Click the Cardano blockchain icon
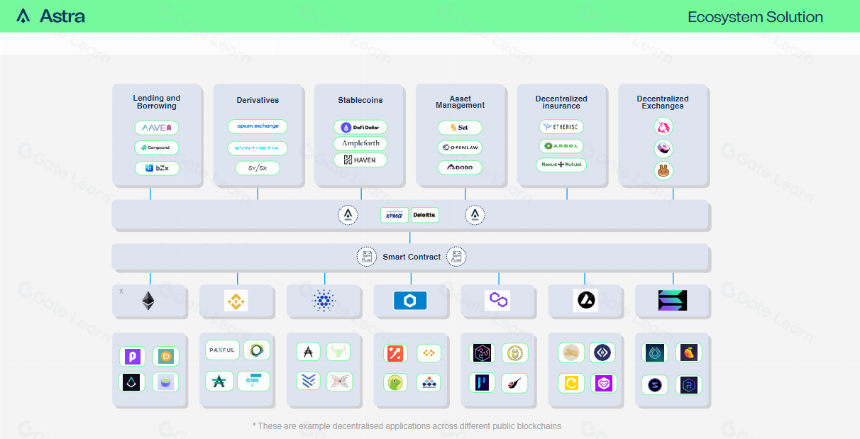 pos(324,301)
